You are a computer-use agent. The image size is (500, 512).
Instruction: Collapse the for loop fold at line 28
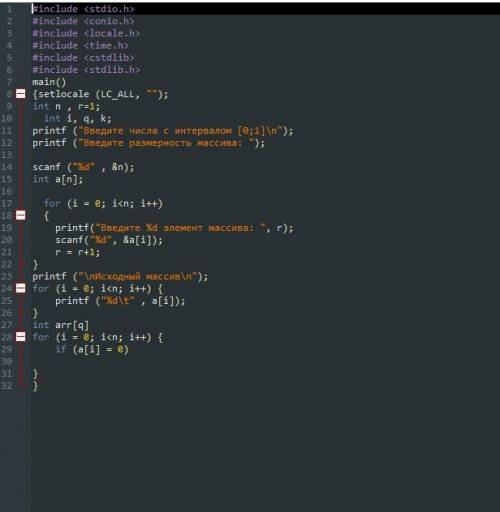tap(21, 337)
